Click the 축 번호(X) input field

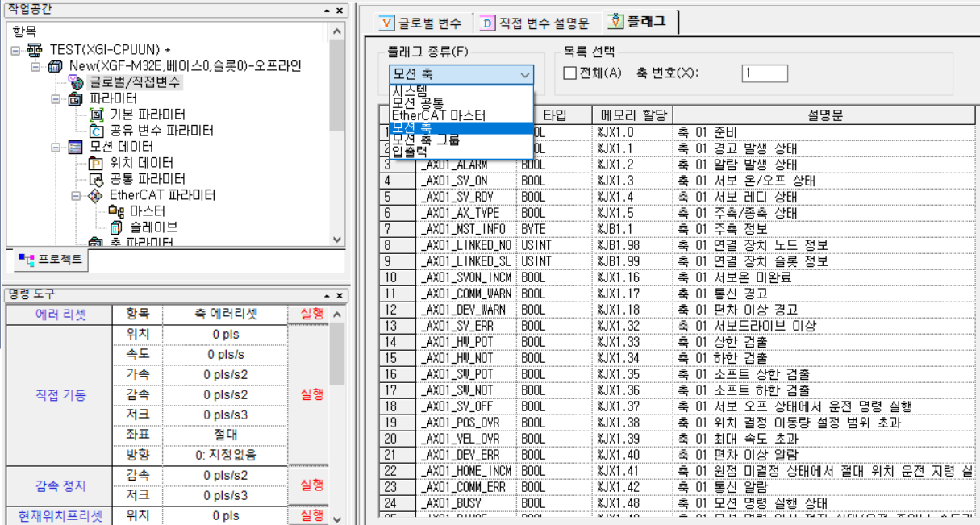point(764,73)
